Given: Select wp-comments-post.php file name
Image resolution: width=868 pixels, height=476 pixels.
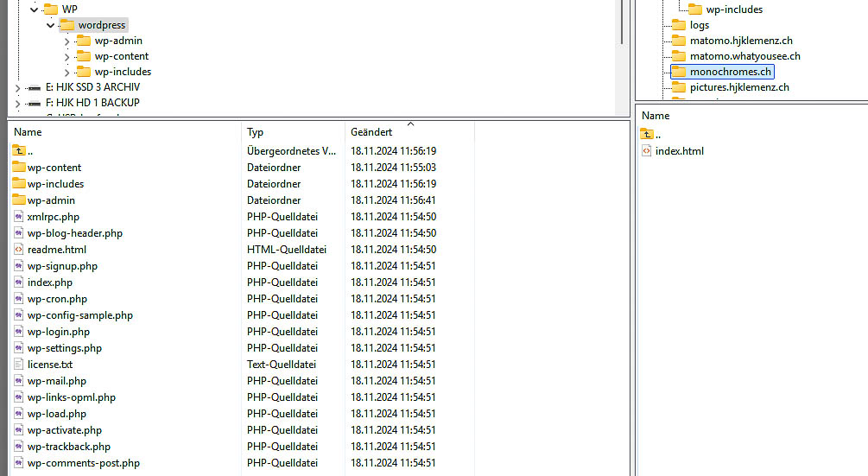Looking at the screenshot, I should click(x=84, y=463).
